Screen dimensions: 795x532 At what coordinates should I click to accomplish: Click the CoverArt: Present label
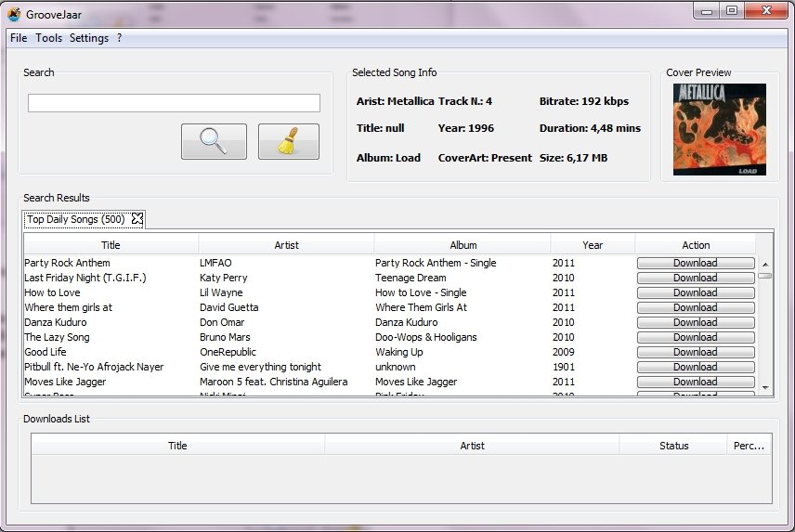[x=485, y=158]
